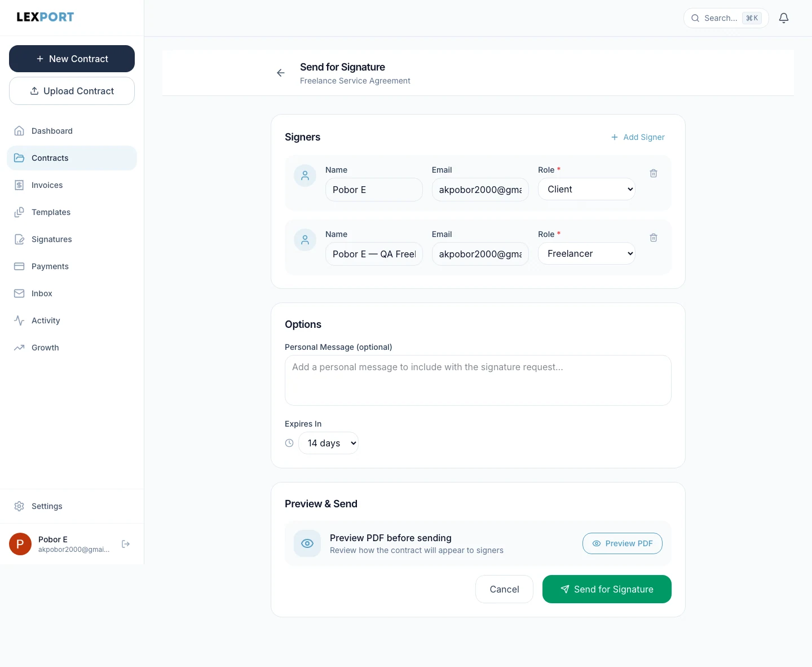Open Settings
This screenshot has height=667, width=812.
click(72, 506)
